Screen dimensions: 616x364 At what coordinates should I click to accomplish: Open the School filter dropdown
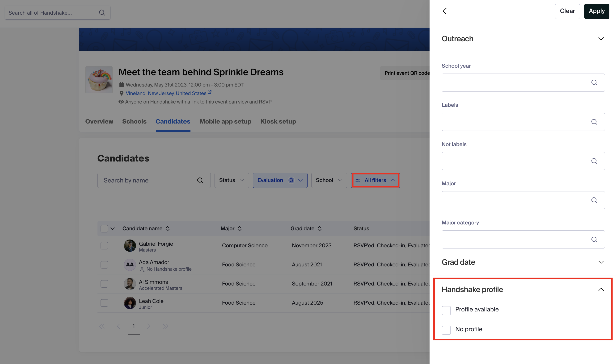coord(329,180)
